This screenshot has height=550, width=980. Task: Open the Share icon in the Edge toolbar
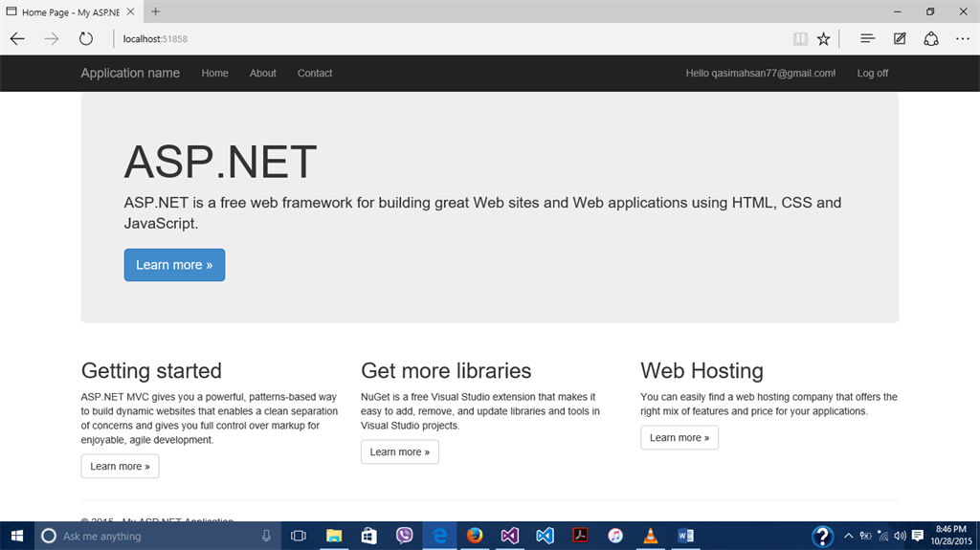[931, 39]
